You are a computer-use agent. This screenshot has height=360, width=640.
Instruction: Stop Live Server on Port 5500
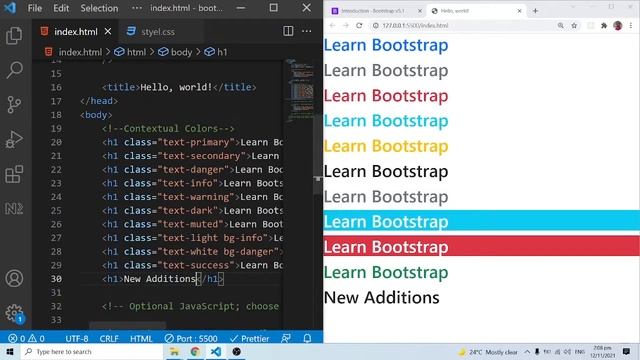(191, 338)
